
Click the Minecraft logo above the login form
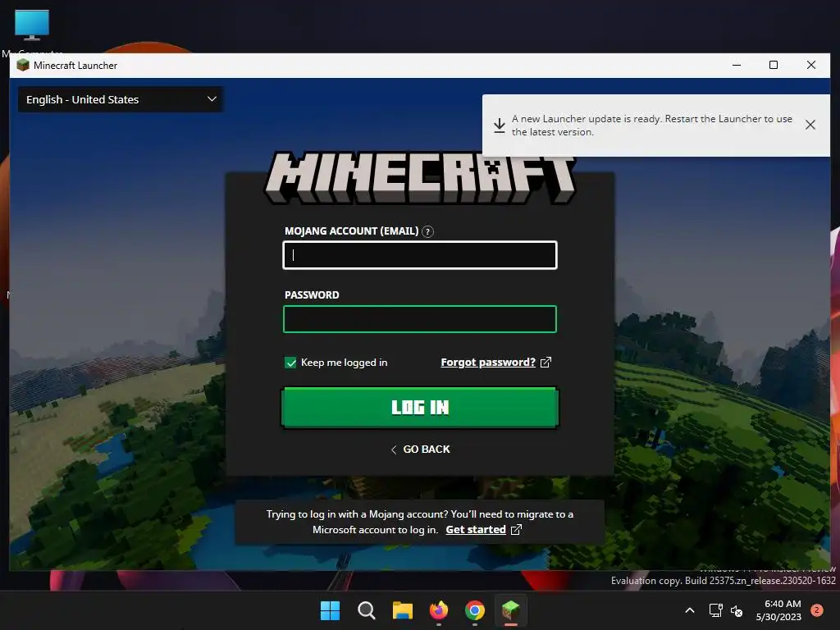tap(420, 177)
